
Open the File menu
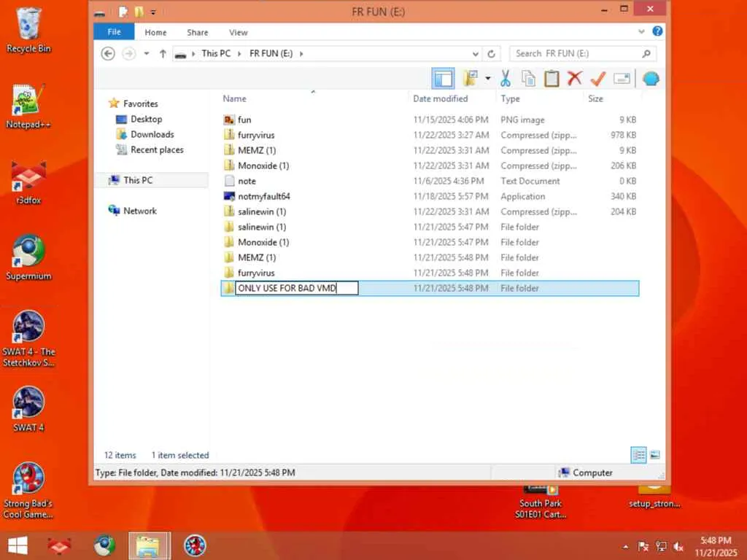(115, 32)
